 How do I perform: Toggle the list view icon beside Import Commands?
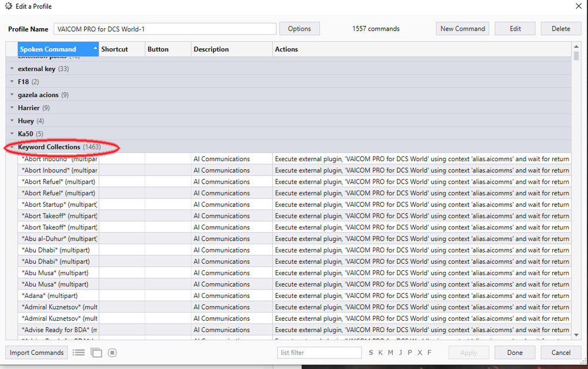click(78, 353)
